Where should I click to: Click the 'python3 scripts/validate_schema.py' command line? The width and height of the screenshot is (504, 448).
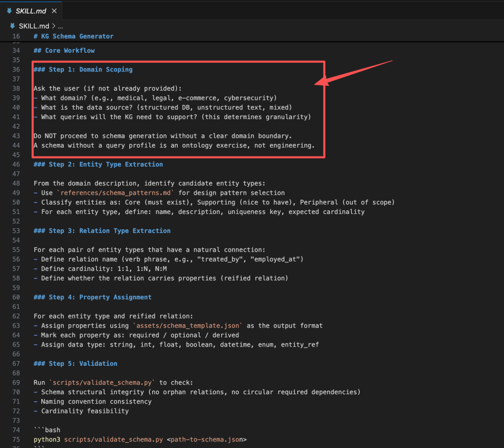pos(140,440)
